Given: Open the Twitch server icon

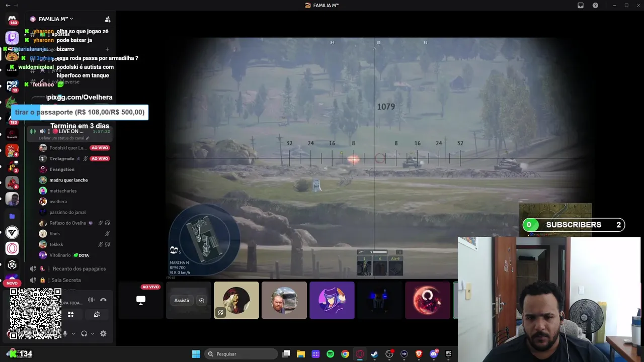Looking at the screenshot, I should pyautogui.click(x=12, y=38).
